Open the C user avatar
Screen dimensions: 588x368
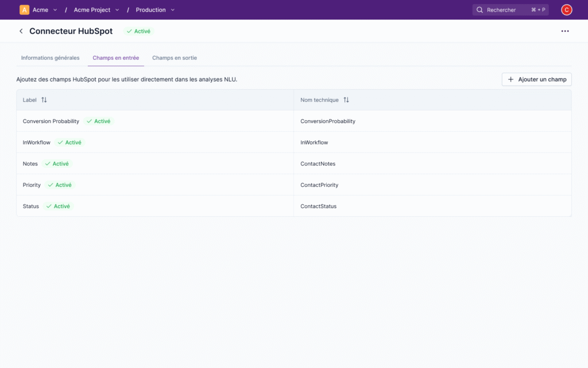click(x=566, y=10)
